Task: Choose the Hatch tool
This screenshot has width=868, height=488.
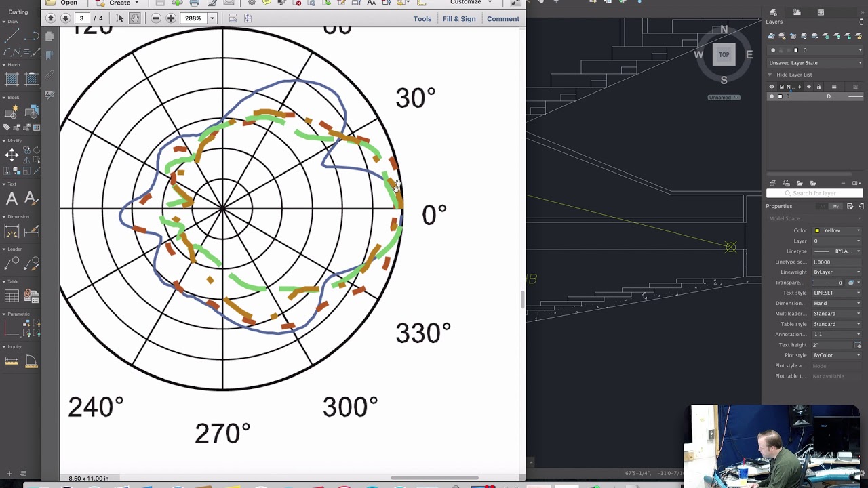Action: pyautogui.click(x=12, y=79)
